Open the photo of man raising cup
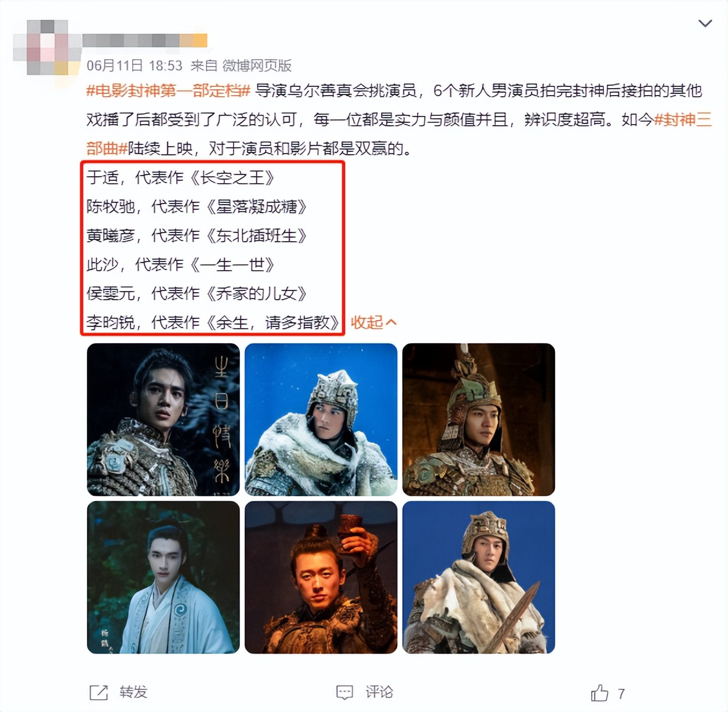 (x=321, y=577)
